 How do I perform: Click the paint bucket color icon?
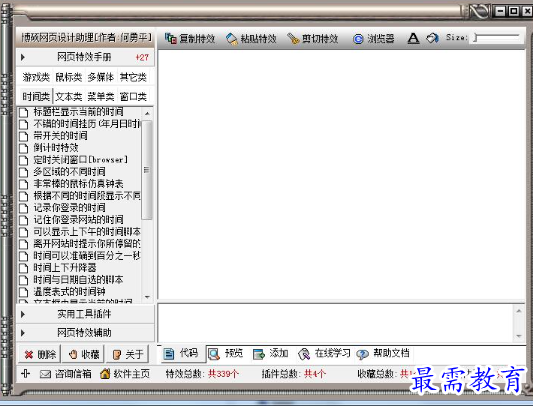pos(432,38)
